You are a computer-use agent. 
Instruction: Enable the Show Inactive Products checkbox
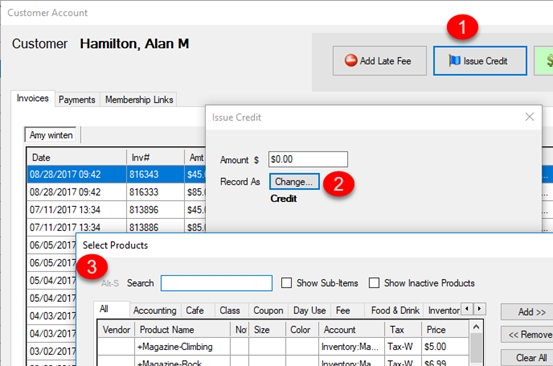click(374, 283)
